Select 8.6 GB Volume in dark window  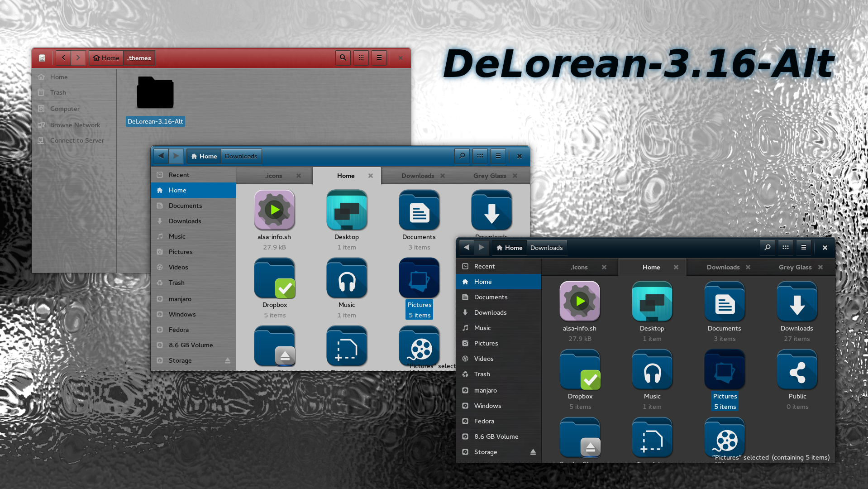tap(499, 436)
